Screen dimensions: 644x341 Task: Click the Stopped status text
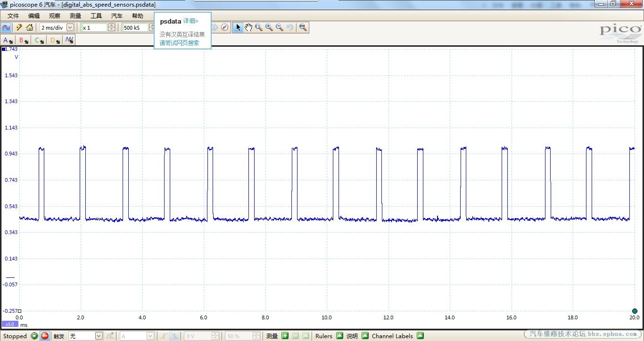[x=15, y=336]
